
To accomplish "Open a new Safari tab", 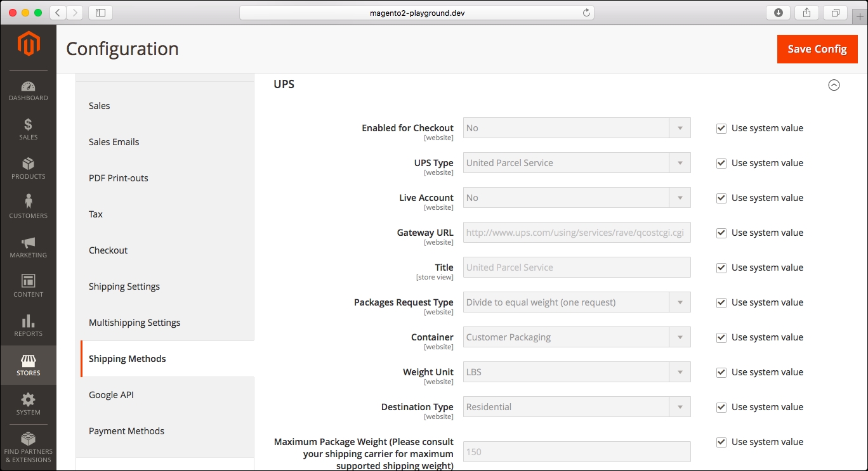I will click(x=860, y=16).
